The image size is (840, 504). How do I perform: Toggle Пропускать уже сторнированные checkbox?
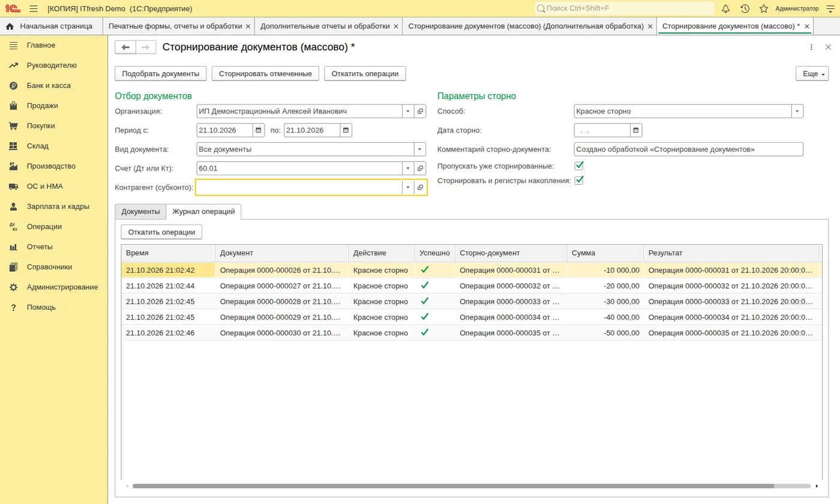point(579,166)
